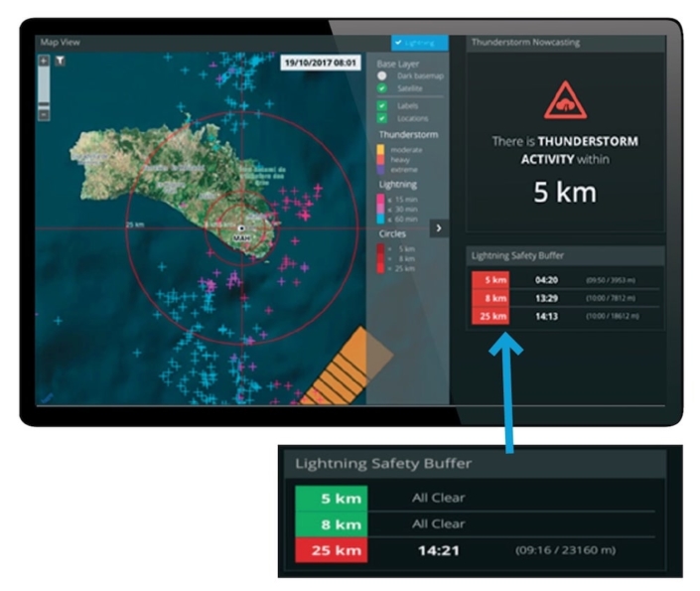Image resolution: width=700 pixels, height=591 pixels.
Task: Click the blue checkmark icon at the map's bottom-left corner
Action: tap(47, 397)
